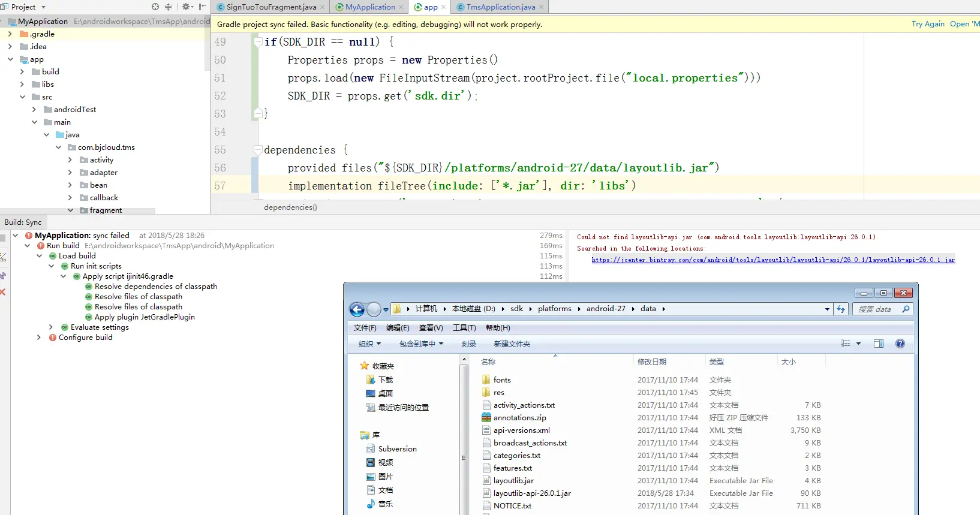Screen dimensions: 980x515
Task: Close the TmsApplication.java tab
Action: tap(541, 7)
